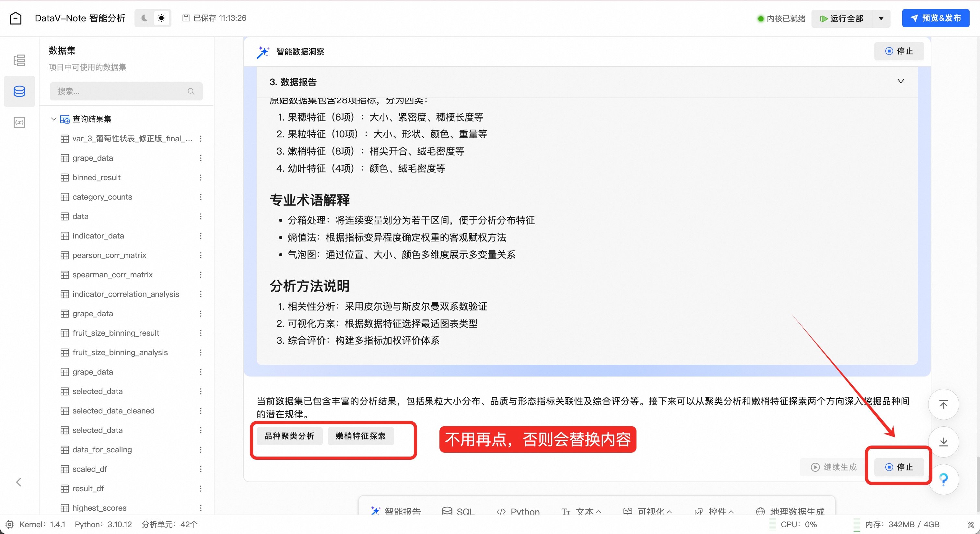Collapse the 3. 数据报告 section chevron
The image size is (980, 534).
[901, 81]
